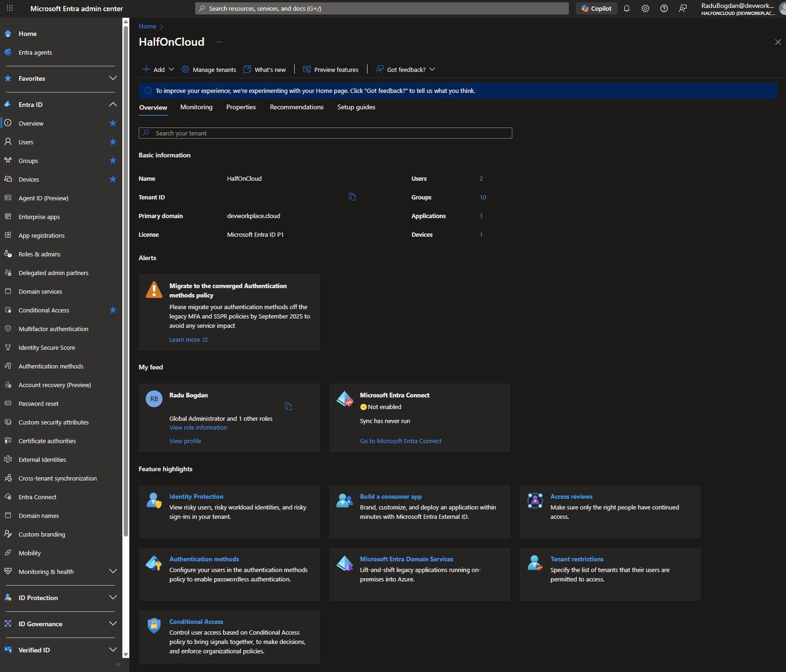Open the Recommendations tab
The width and height of the screenshot is (786, 672).
click(x=296, y=107)
